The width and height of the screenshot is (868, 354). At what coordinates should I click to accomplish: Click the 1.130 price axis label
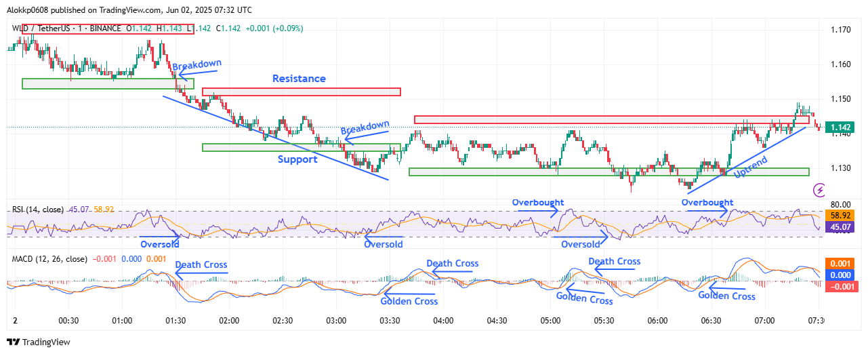[841, 168]
